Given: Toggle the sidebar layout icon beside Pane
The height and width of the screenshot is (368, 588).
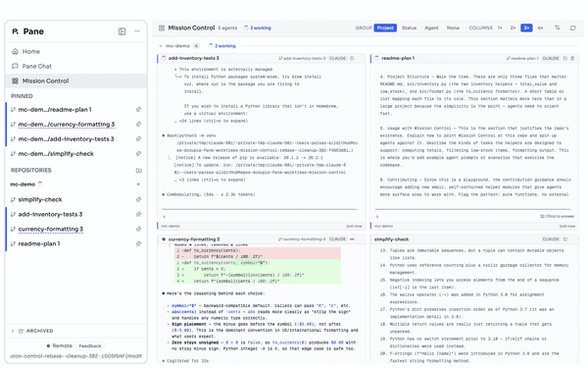Looking at the screenshot, I should [x=122, y=31].
